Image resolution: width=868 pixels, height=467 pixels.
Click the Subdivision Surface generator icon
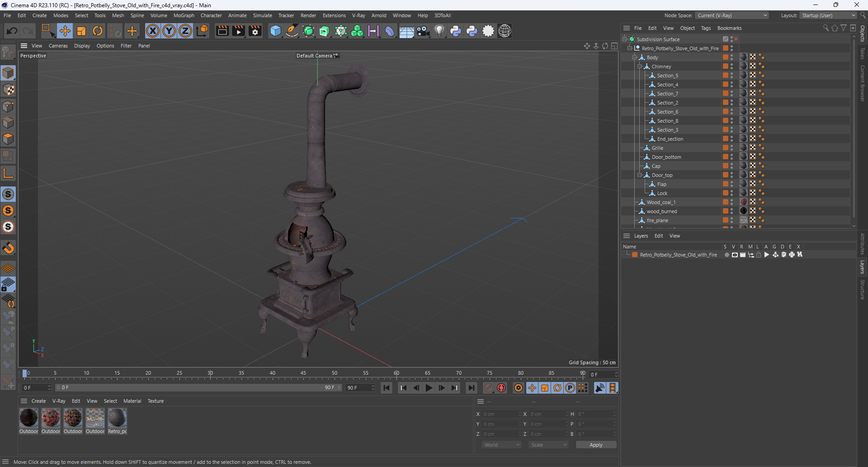point(308,31)
